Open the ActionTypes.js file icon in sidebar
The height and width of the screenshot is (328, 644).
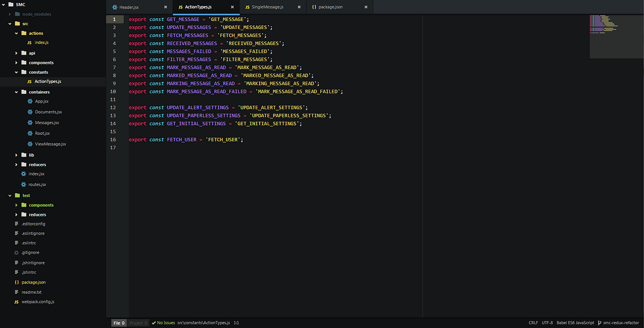tap(30, 82)
